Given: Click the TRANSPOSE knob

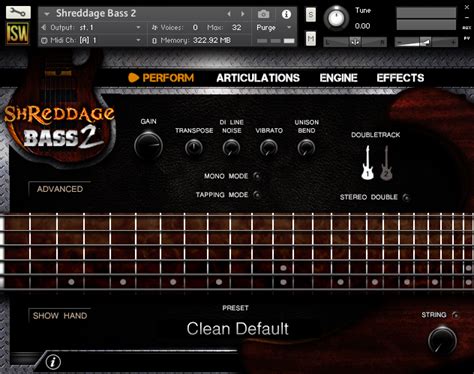Looking at the screenshot, I should (194, 148).
